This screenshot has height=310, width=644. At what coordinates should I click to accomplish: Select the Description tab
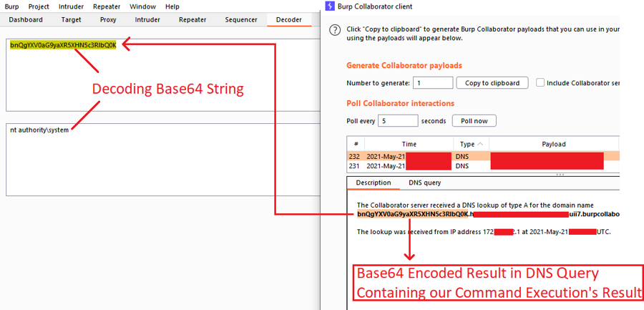click(x=374, y=183)
